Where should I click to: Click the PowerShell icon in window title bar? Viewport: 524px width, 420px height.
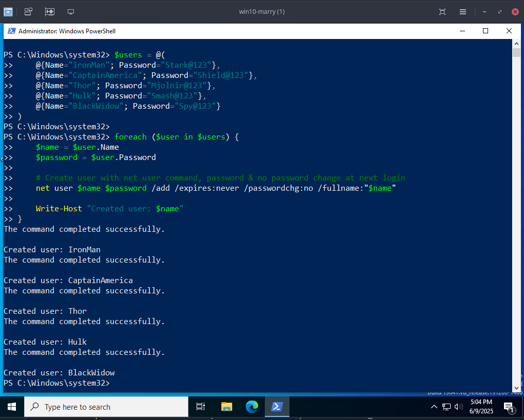tap(11, 31)
